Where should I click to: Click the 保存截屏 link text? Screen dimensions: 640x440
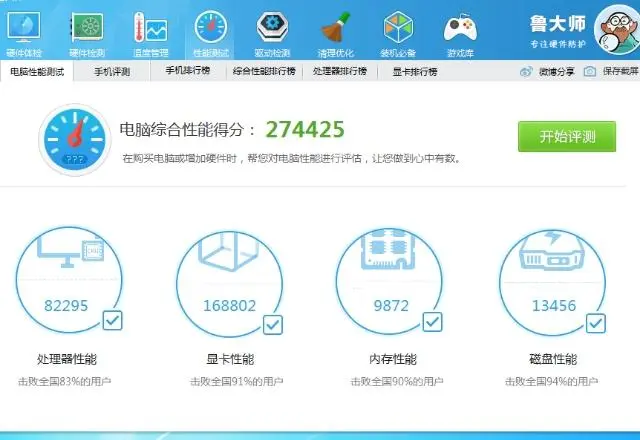point(620,71)
